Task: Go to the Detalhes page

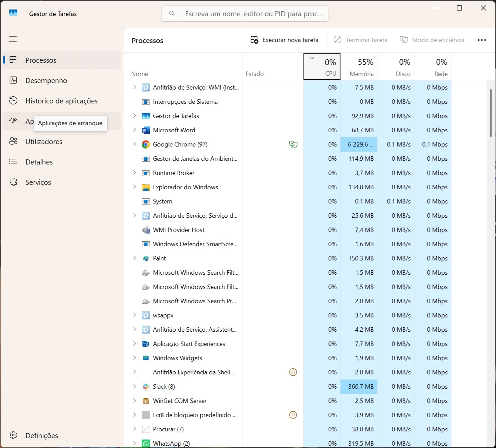Action: pyautogui.click(x=39, y=162)
